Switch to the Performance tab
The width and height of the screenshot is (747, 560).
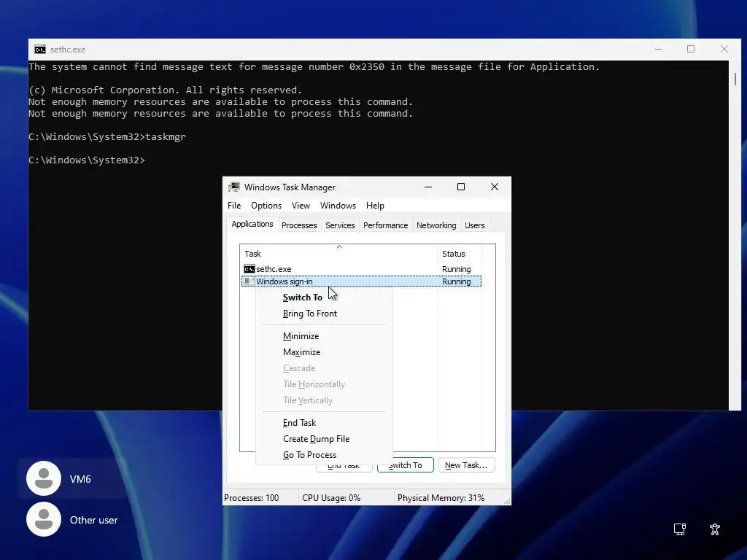click(x=385, y=226)
